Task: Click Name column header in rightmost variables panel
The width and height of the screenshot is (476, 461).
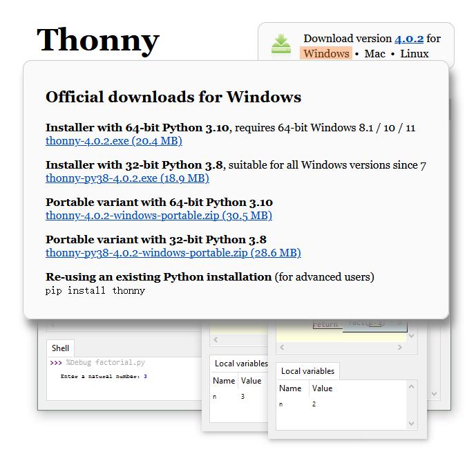Action: (290, 388)
